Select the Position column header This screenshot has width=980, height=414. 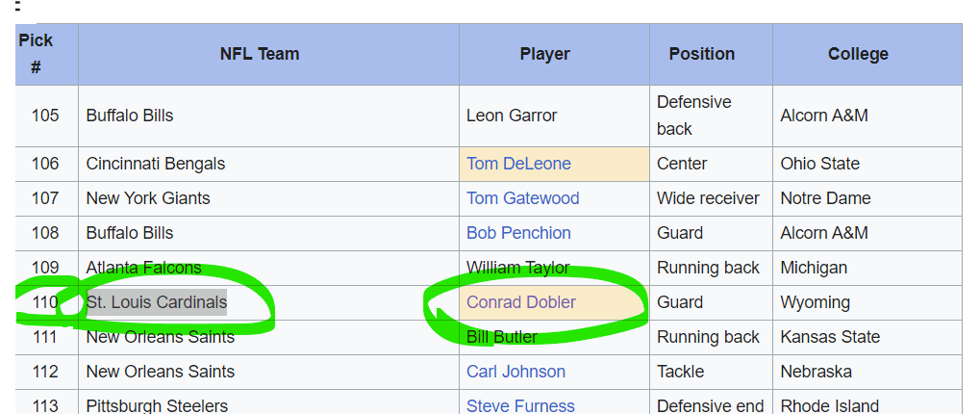702,54
